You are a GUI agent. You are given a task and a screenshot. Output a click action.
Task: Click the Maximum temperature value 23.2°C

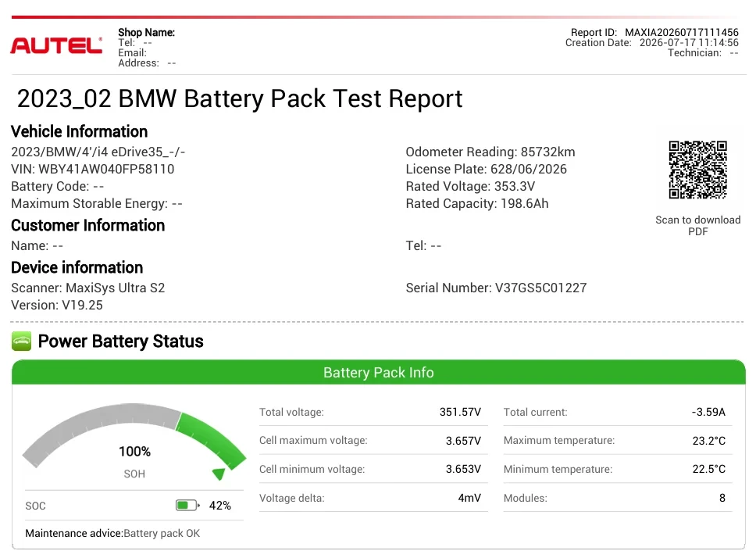point(709,440)
